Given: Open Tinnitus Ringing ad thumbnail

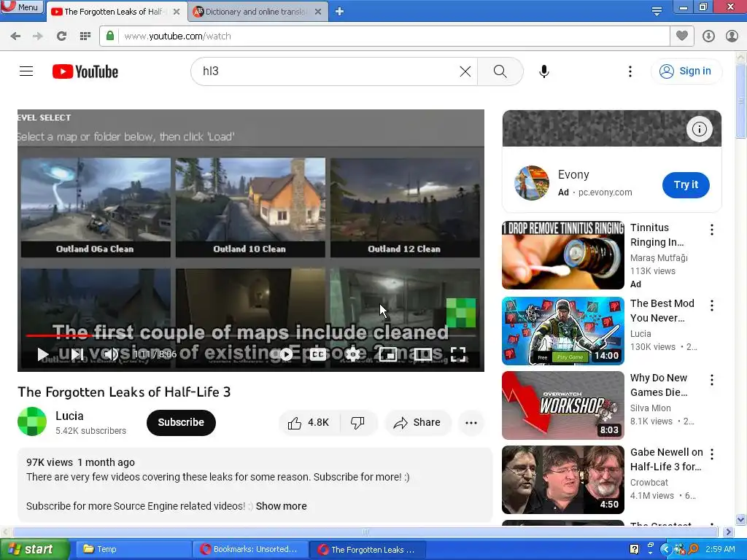Looking at the screenshot, I should click(x=562, y=254).
